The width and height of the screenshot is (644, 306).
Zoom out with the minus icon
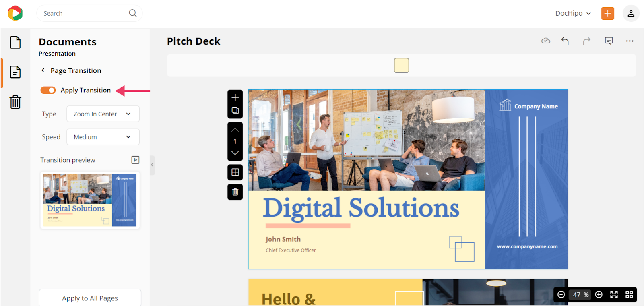[x=561, y=295]
